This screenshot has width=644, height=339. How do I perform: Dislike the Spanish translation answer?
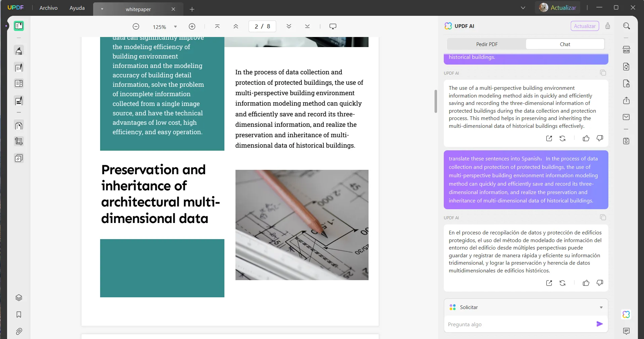600,283
